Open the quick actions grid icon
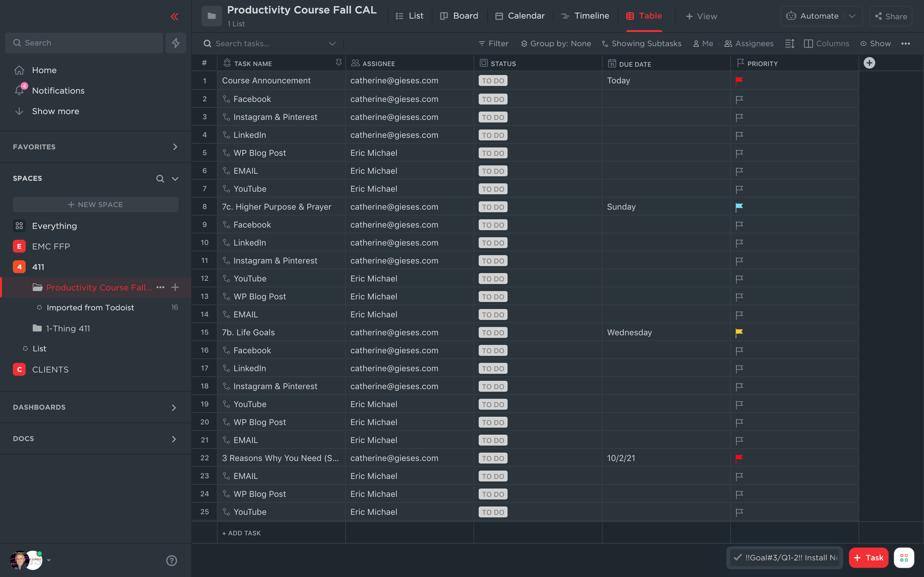Screen dimensions: 924x577 [x=904, y=557]
